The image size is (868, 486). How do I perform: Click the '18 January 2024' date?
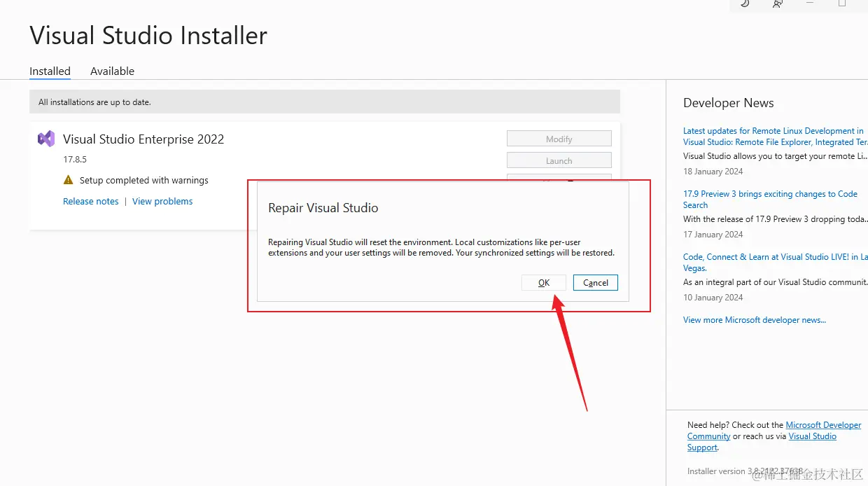coord(713,172)
